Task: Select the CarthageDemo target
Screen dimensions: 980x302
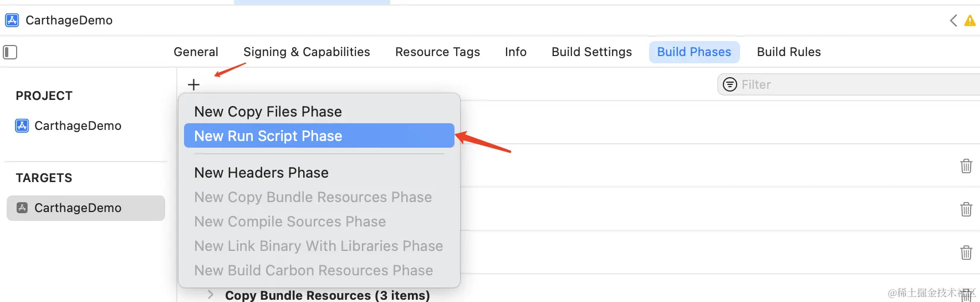Action: (x=78, y=208)
